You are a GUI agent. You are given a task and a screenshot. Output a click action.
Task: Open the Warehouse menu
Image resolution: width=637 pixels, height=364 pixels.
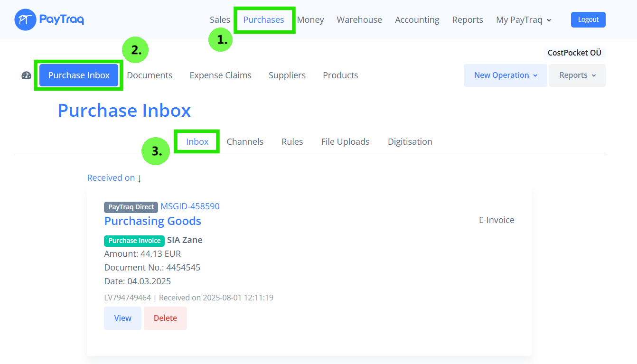click(x=359, y=20)
